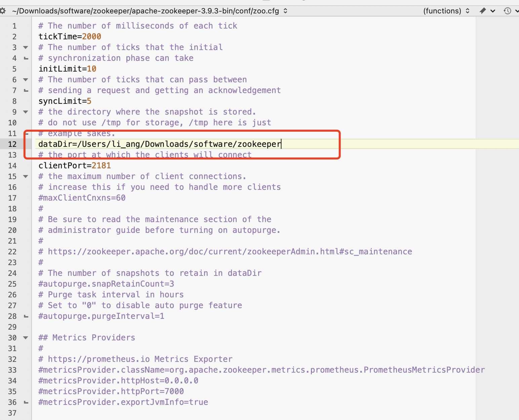Click in the dataDir path line

(x=160, y=144)
